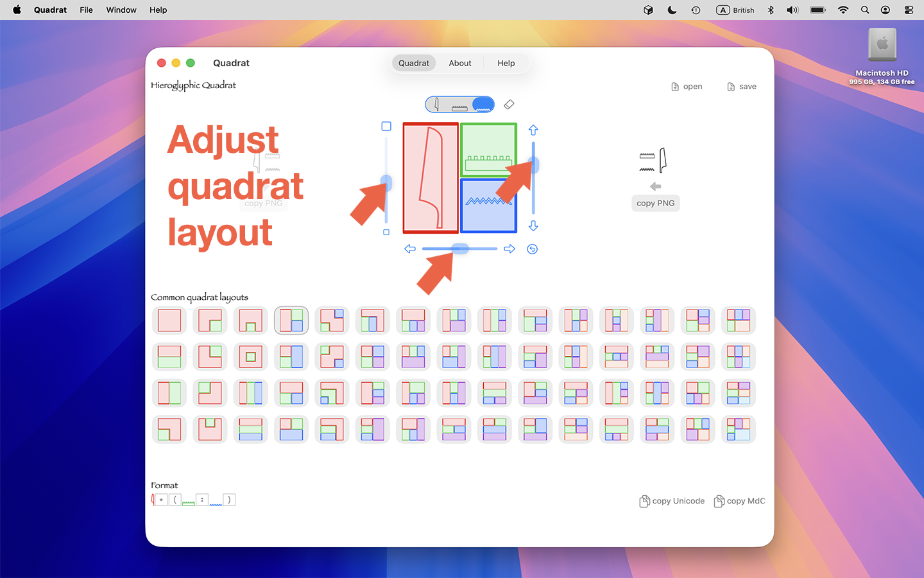Select the comb glyph segment in the glyph selector
The height and width of the screenshot is (578, 924).
[460, 104]
